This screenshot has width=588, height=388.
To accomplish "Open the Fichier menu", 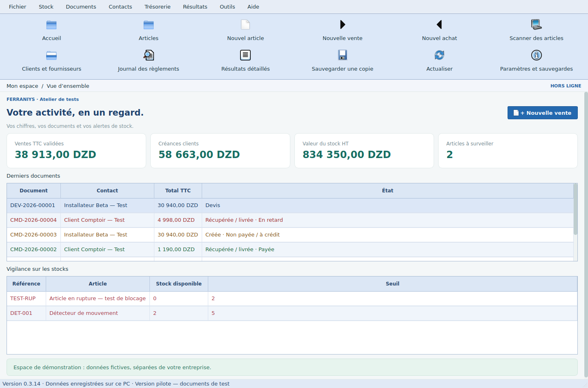I will point(18,7).
